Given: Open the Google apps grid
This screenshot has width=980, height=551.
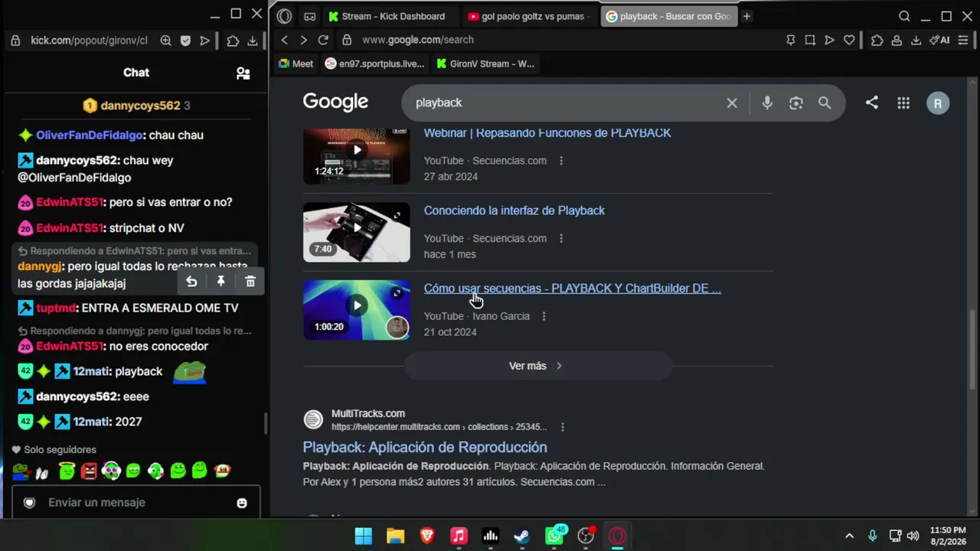Looking at the screenshot, I should [903, 103].
